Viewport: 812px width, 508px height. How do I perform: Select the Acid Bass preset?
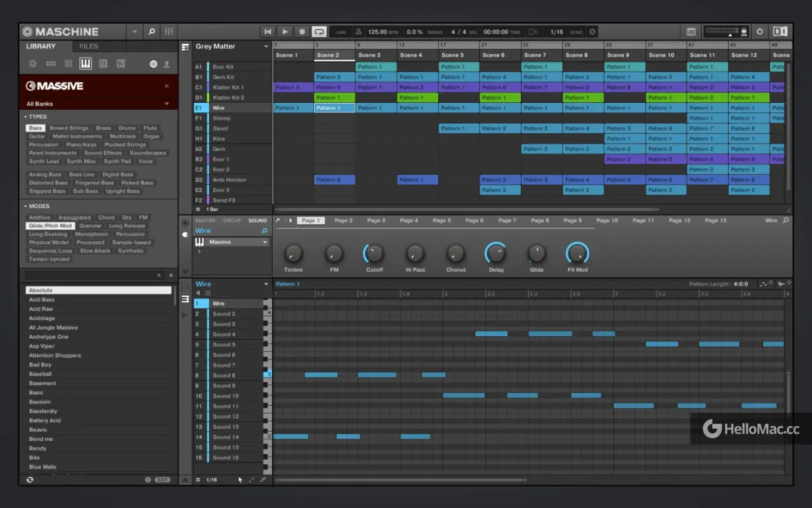[98, 300]
